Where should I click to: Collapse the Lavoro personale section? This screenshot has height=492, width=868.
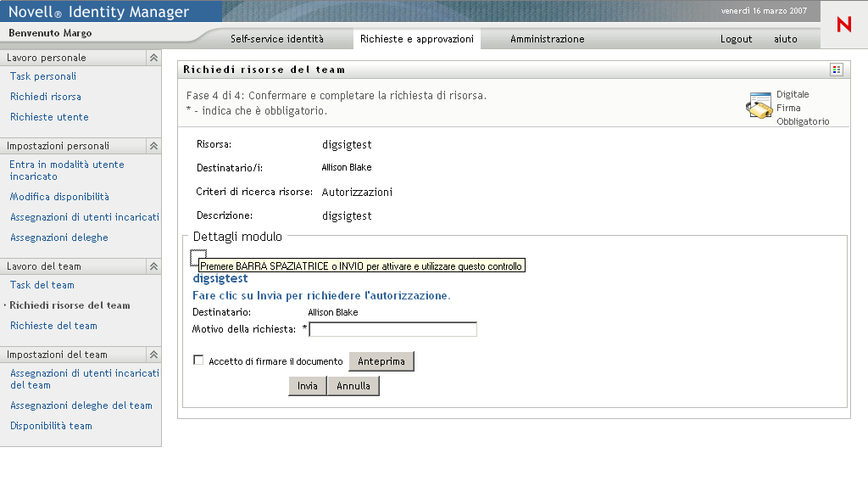[x=153, y=58]
